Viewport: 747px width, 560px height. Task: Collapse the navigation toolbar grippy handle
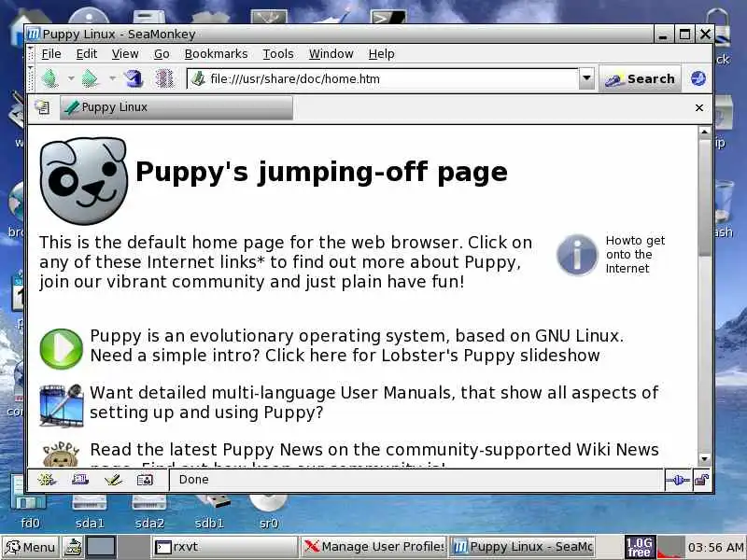point(32,79)
